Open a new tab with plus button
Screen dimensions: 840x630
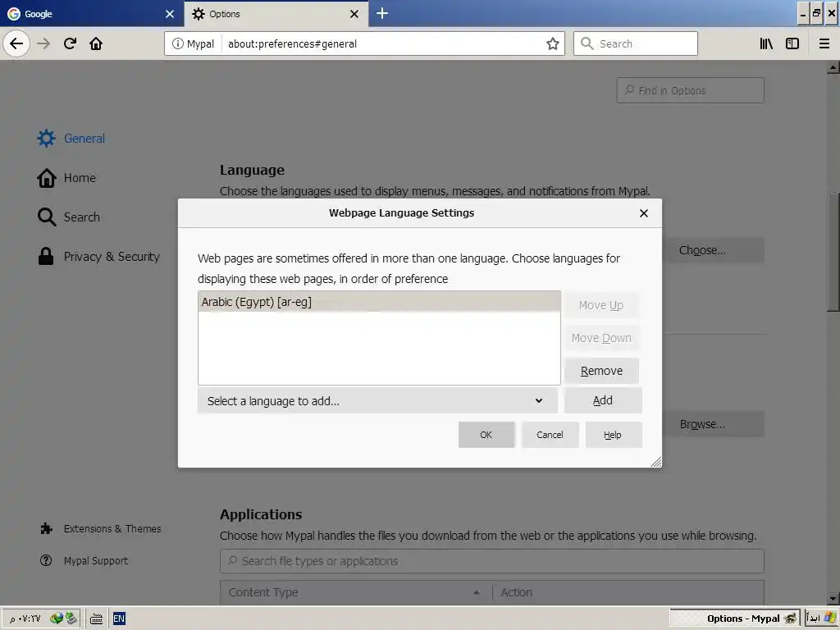(382, 13)
